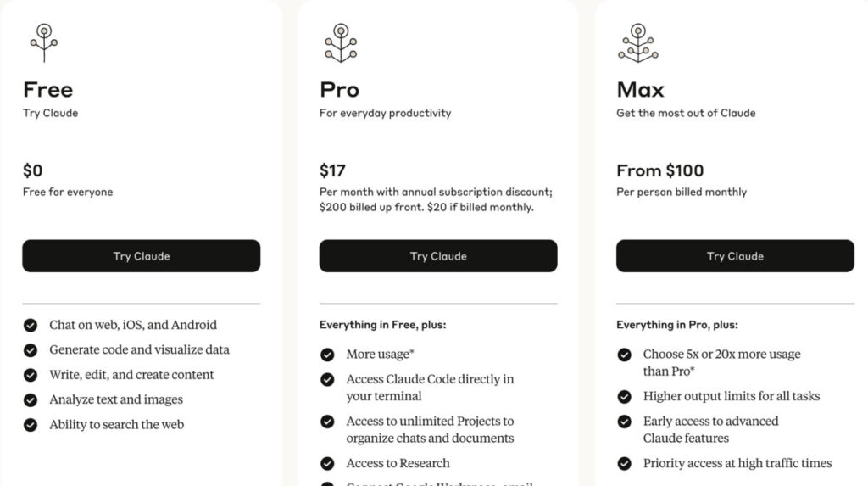868x486 pixels.
Task: Click checkmark beside 'More usage*' in Pro
Action: click(x=327, y=355)
